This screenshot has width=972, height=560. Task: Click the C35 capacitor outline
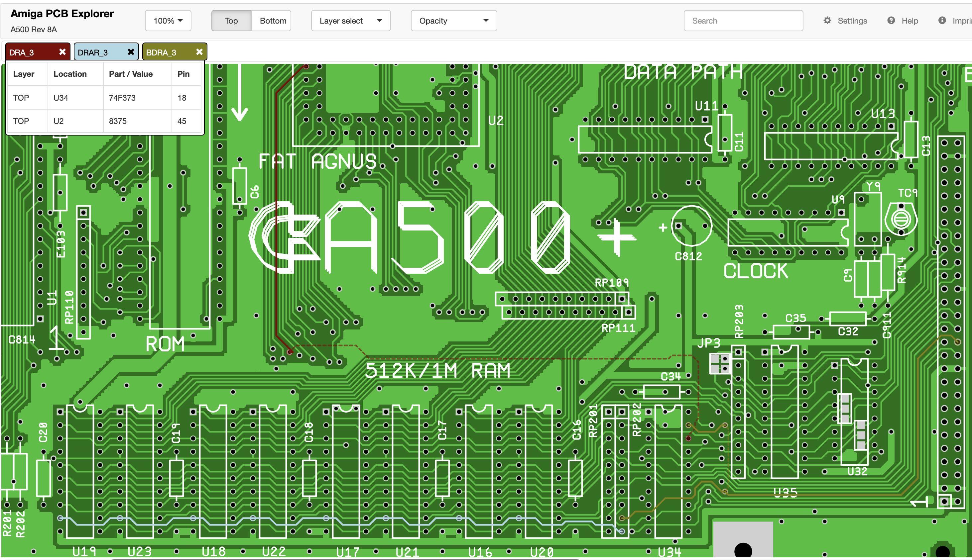(791, 332)
